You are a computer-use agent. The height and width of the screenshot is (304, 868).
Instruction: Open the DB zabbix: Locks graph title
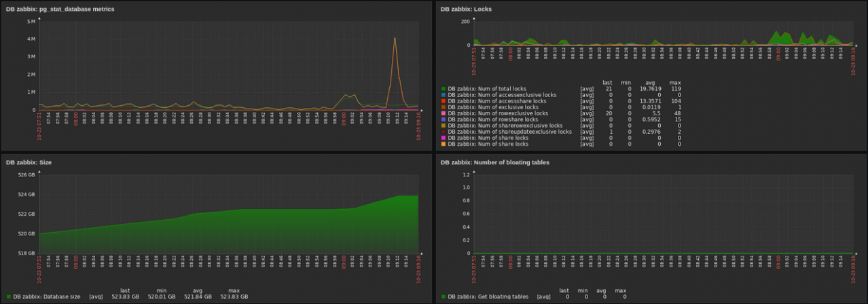[466, 9]
